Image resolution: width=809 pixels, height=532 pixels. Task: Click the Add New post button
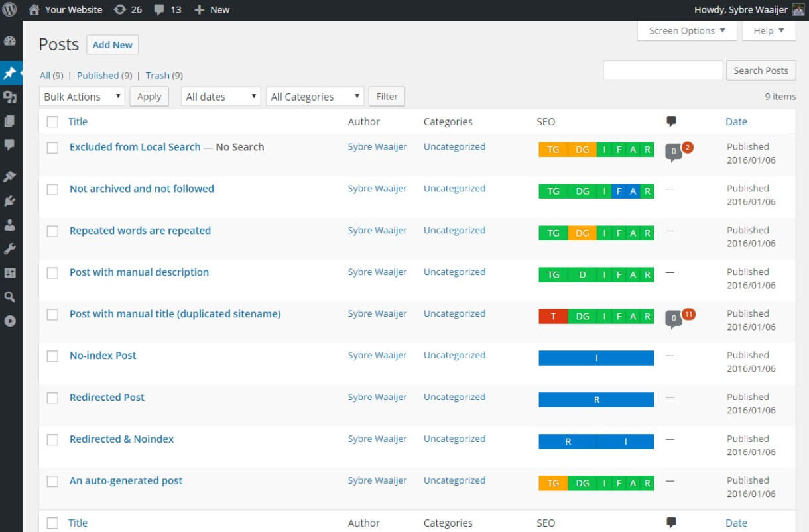112,45
